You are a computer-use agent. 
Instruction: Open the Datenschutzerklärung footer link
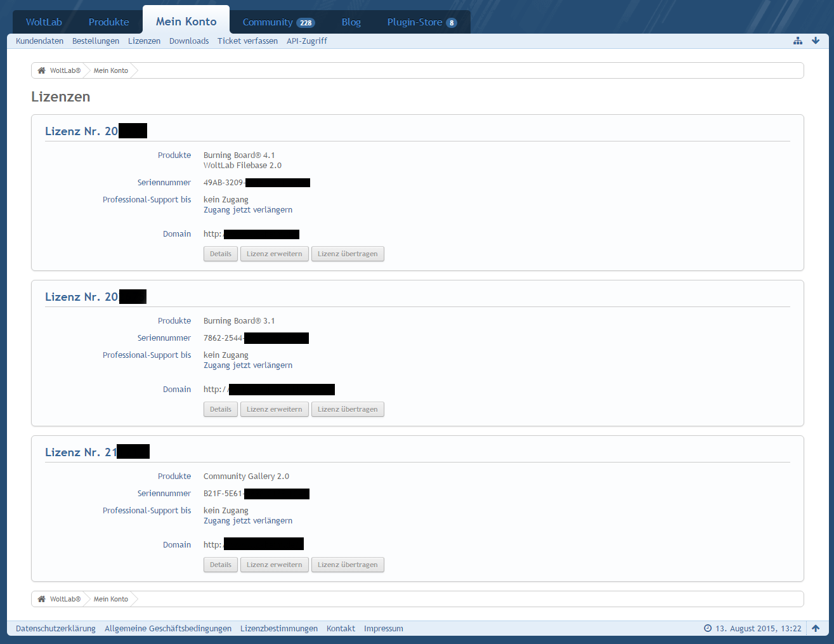pyautogui.click(x=56, y=629)
